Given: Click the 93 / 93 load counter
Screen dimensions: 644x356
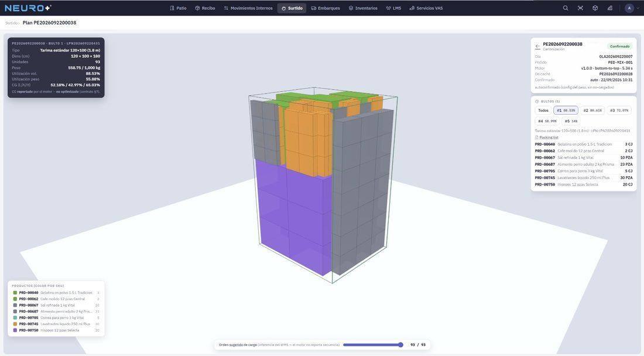Looking at the screenshot, I should (x=417, y=345).
